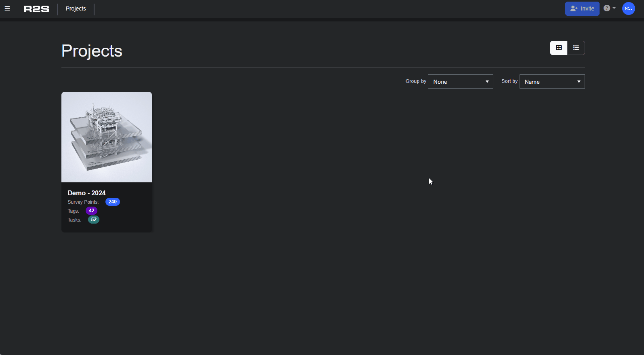The height and width of the screenshot is (355, 644).
Task: Click the Tasks: label
Action: [74, 220]
